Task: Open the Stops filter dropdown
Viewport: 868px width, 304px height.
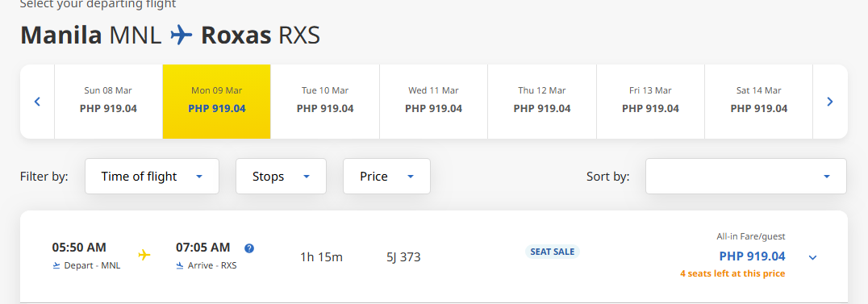Action: 282,176
